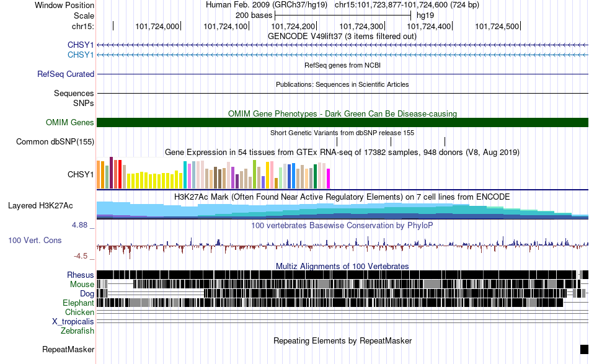
Task: Select the middle Common dbSNP variant tick
Action: [x=391, y=141]
